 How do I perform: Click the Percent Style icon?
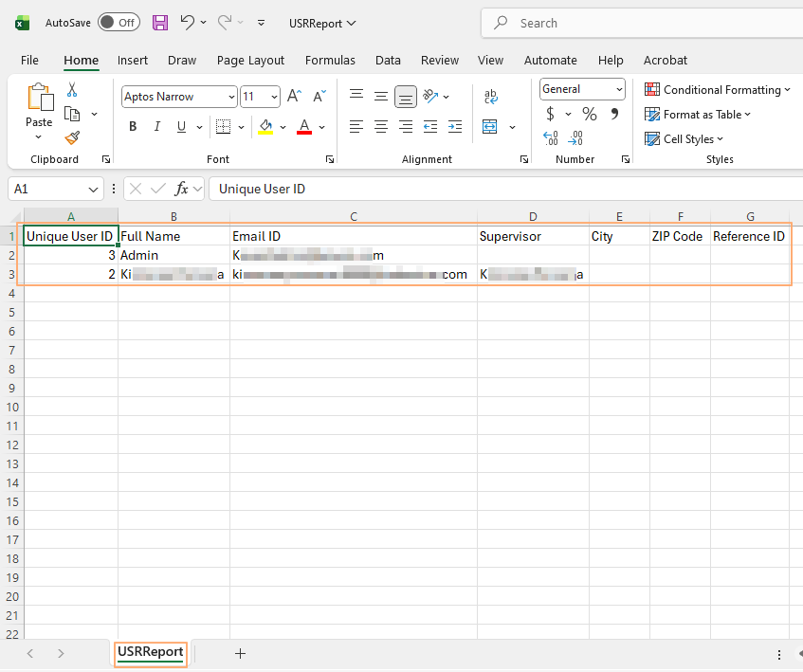tap(588, 114)
